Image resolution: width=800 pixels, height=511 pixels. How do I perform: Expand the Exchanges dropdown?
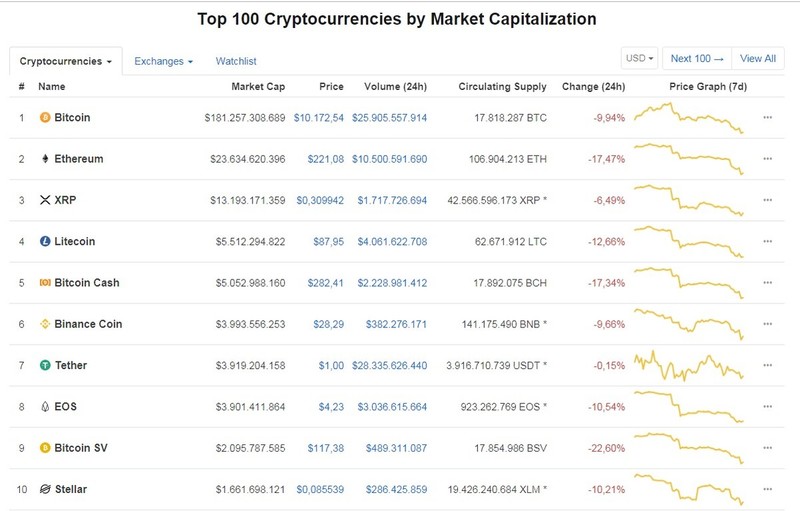pos(163,61)
